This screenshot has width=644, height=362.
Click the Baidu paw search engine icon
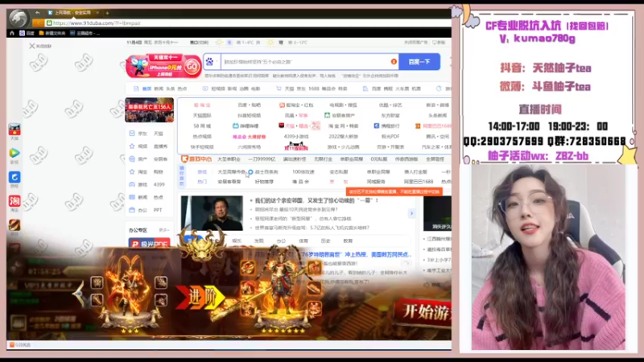(210, 62)
